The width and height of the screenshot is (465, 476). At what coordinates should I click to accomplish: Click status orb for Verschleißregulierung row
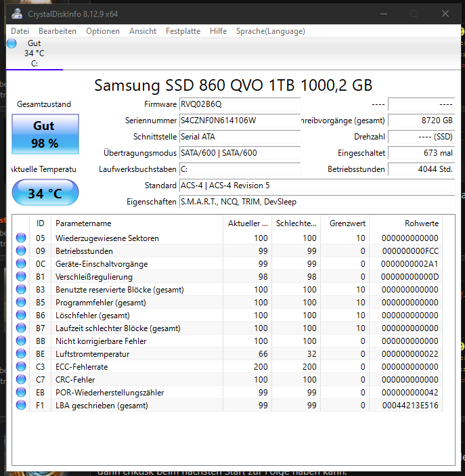click(21, 276)
